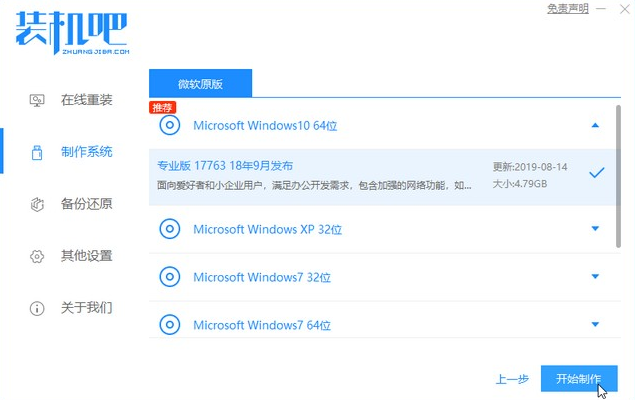Image resolution: width=635 pixels, height=400 pixels.
Task: Click the 备份还原 icon in sidebar
Action: 38,204
